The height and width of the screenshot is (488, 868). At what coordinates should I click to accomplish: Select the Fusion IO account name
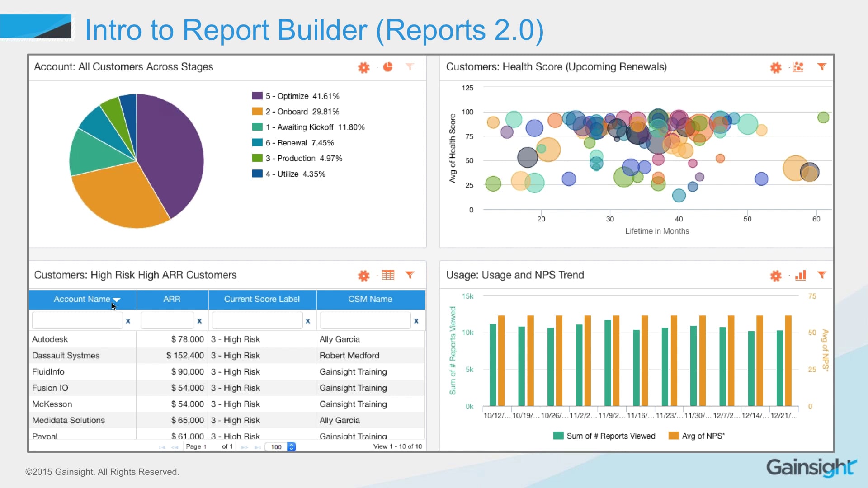50,388
